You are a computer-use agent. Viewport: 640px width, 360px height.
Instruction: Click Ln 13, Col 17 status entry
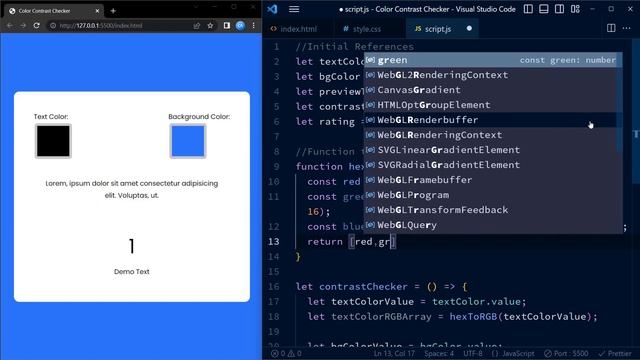(x=394, y=353)
